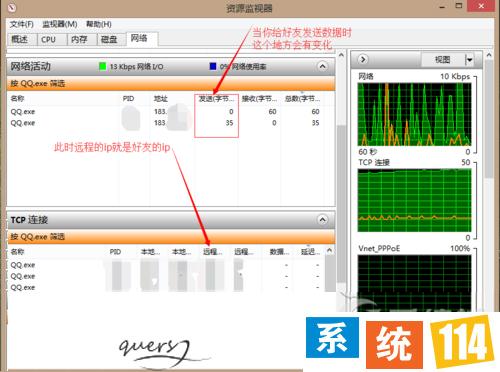Viewport: 500px width, 372px height.
Task: Select third QQ.exe row in TCP 连接
Action: tap(166, 288)
